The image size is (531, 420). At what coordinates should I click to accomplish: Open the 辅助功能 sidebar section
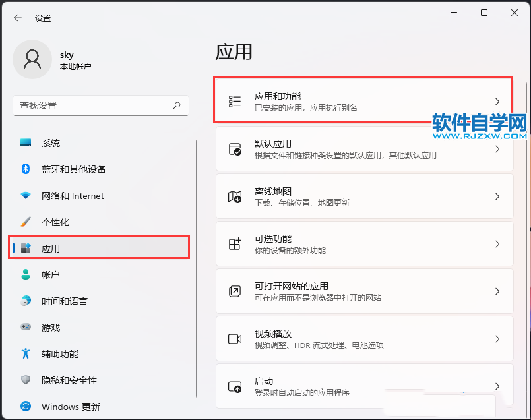[x=59, y=354]
